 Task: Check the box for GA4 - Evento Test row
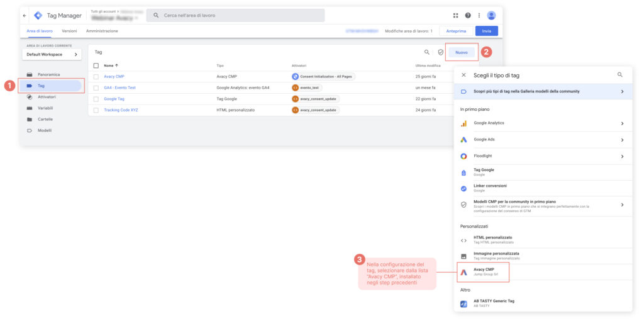pyautogui.click(x=96, y=88)
